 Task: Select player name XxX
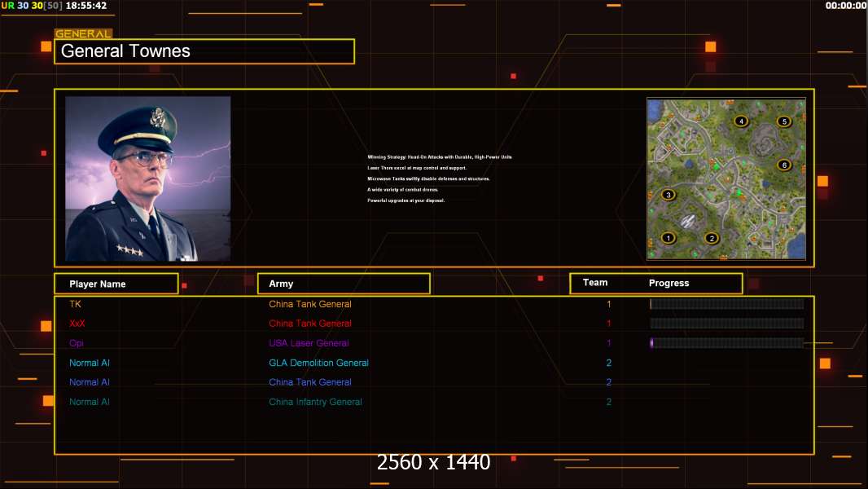(x=77, y=324)
